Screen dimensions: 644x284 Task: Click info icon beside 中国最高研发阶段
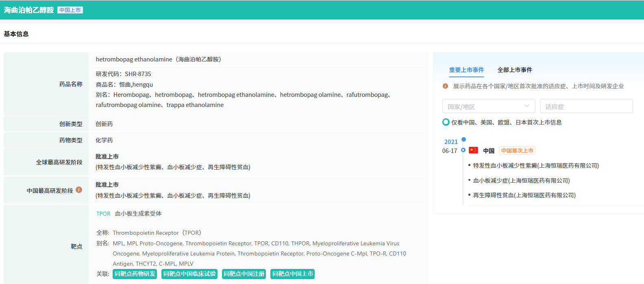pyautogui.click(x=79, y=190)
